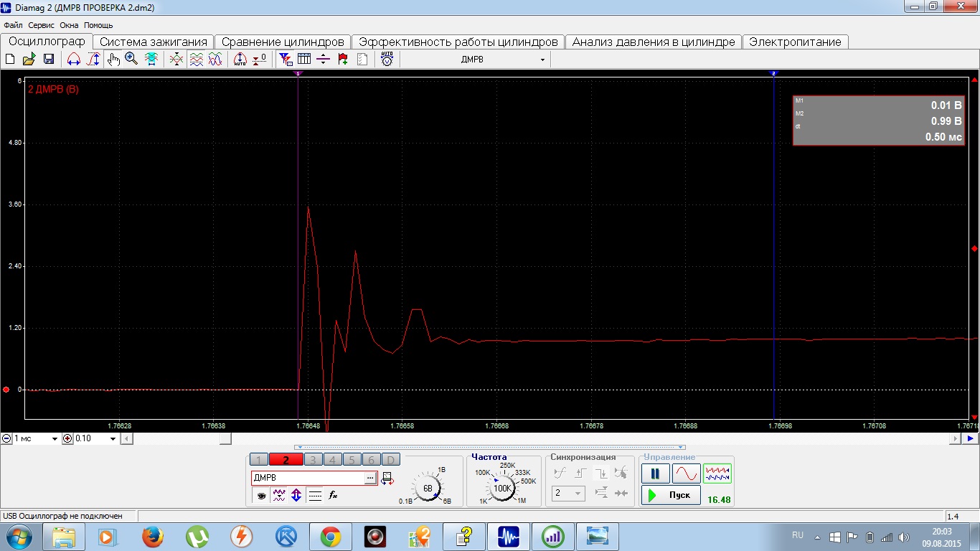Select channel 3 button
This screenshot has height=551, width=980.
pos(313,461)
